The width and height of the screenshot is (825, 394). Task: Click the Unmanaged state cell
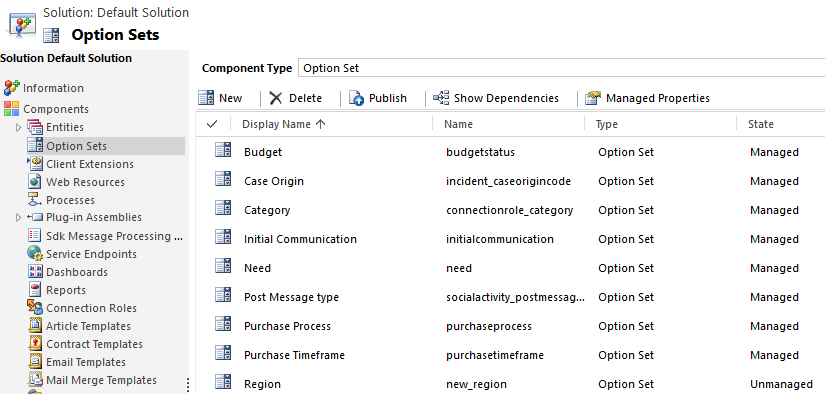[x=781, y=385]
